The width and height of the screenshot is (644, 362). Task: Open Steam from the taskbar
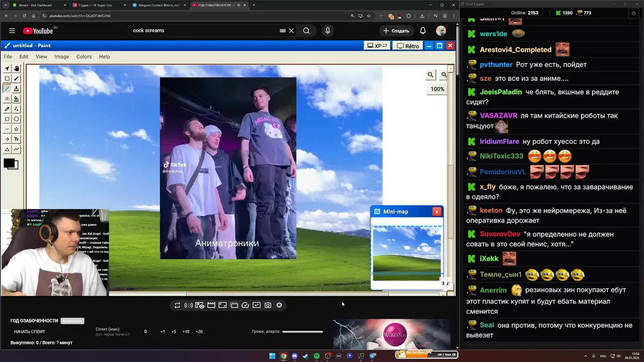[x=305, y=356]
